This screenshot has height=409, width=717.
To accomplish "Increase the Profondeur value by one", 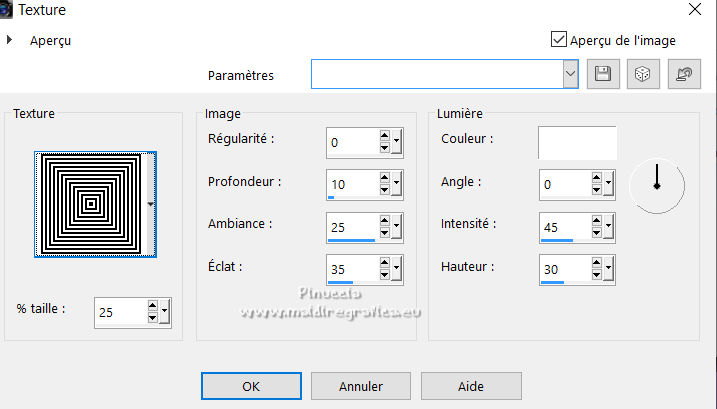I will point(384,179).
